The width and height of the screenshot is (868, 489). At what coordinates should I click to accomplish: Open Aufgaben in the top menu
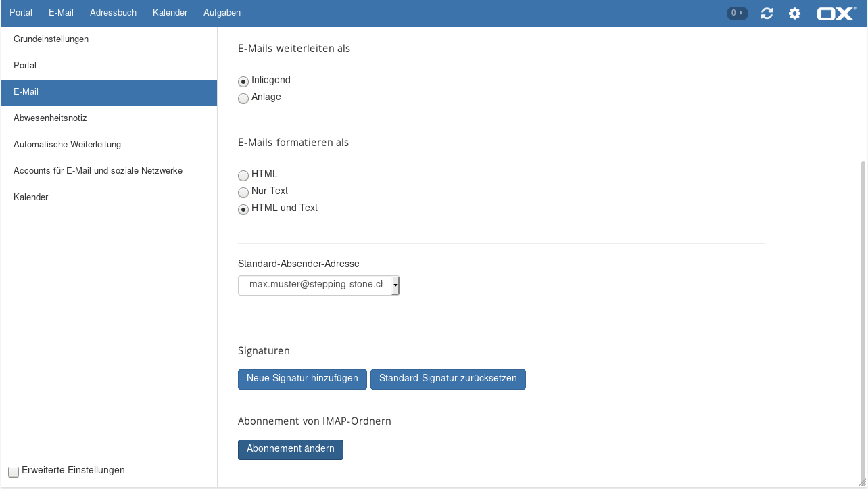(222, 13)
